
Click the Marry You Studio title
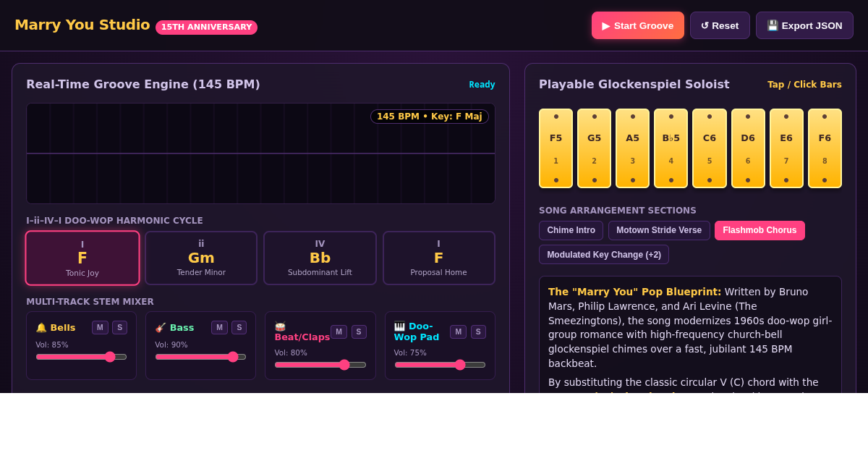click(x=82, y=25)
